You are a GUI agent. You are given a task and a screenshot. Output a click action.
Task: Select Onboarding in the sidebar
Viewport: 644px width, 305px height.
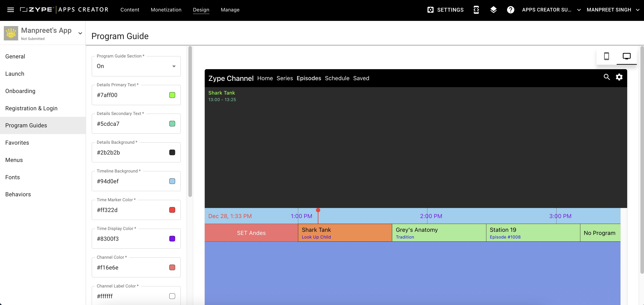click(43, 91)
